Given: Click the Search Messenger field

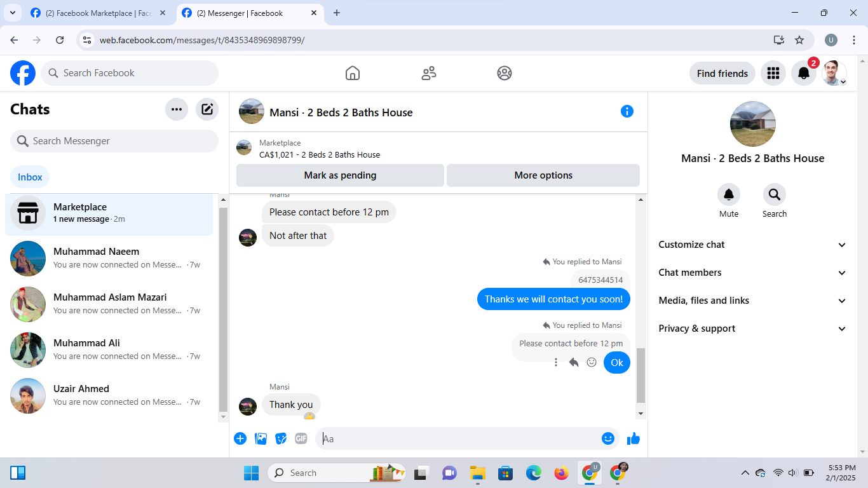Looking at the screenshot, I should (114, 141).
